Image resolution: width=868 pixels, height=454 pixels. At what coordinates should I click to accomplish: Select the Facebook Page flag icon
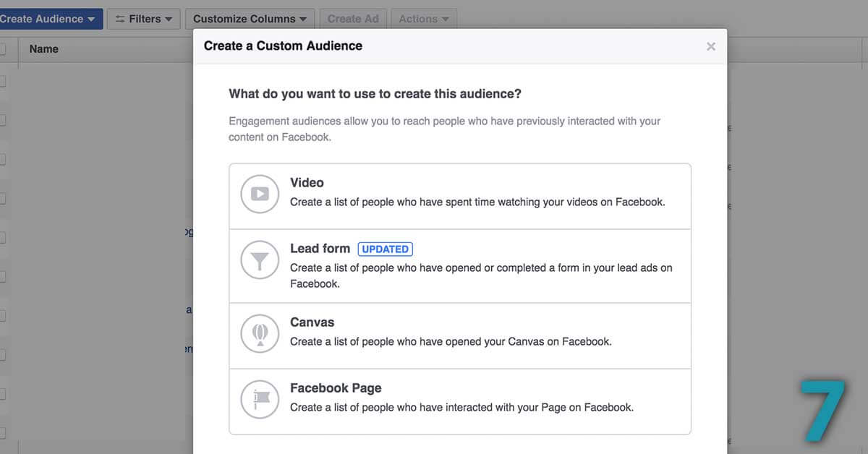260,399
